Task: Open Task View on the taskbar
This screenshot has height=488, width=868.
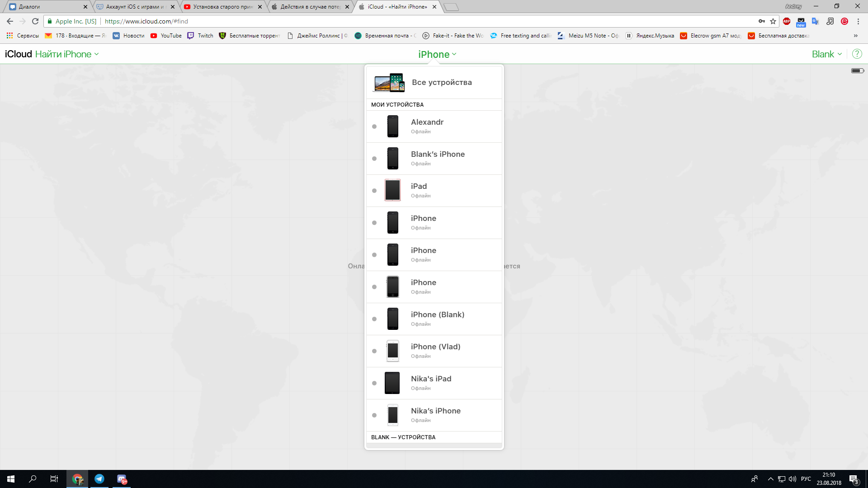Action: [54, 479]
